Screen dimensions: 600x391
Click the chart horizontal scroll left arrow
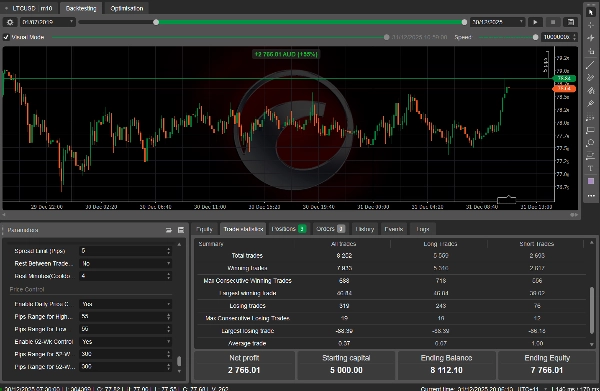click(4, 215)
